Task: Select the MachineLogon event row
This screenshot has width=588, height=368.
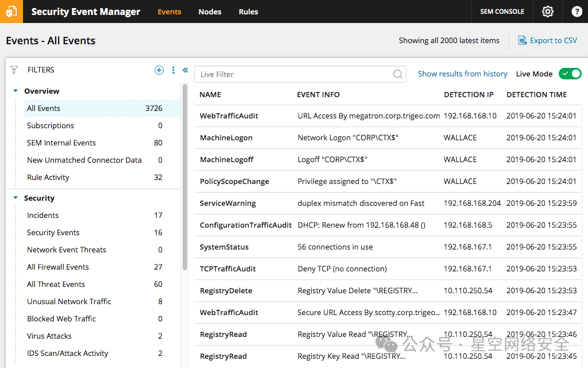Action: pyautogui.click(x=388, y=138)
